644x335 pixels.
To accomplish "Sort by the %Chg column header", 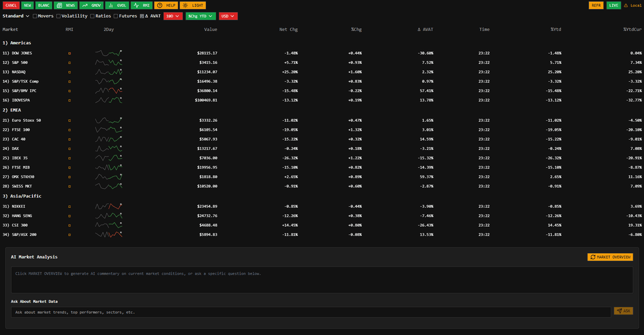I will tap(356, 30).
